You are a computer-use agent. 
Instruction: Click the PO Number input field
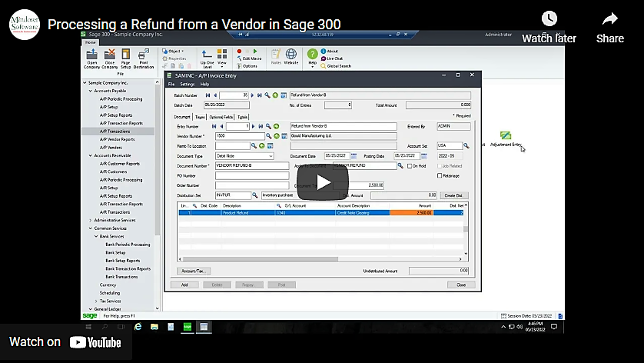point(252,175)
